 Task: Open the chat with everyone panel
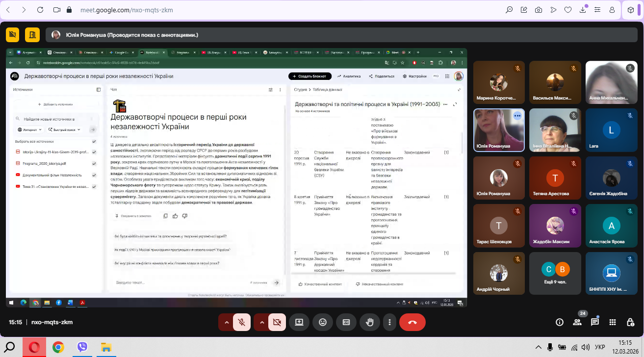coord(595,322)
